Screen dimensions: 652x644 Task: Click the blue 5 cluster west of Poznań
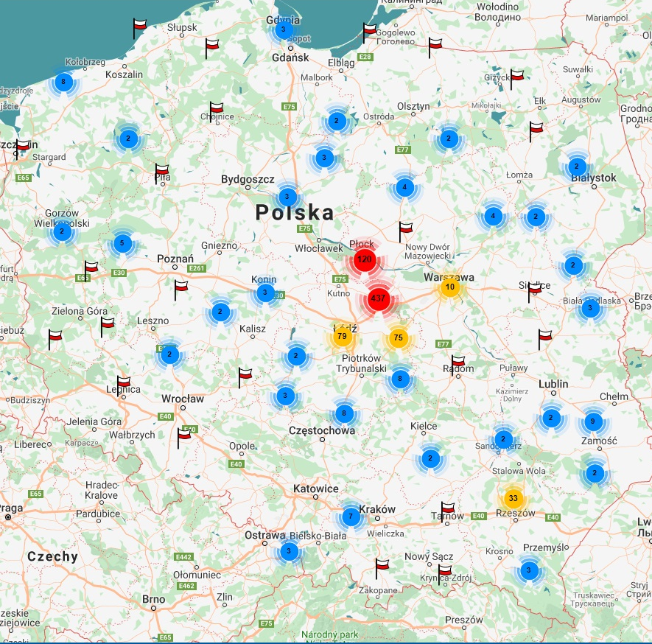pyautogui.click(x=122, y=244)
